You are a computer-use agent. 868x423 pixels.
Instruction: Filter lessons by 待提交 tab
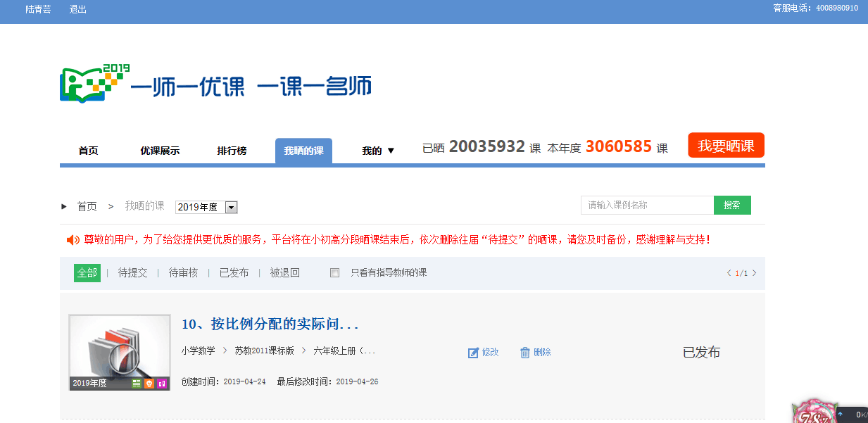click(x=132, y=273)
